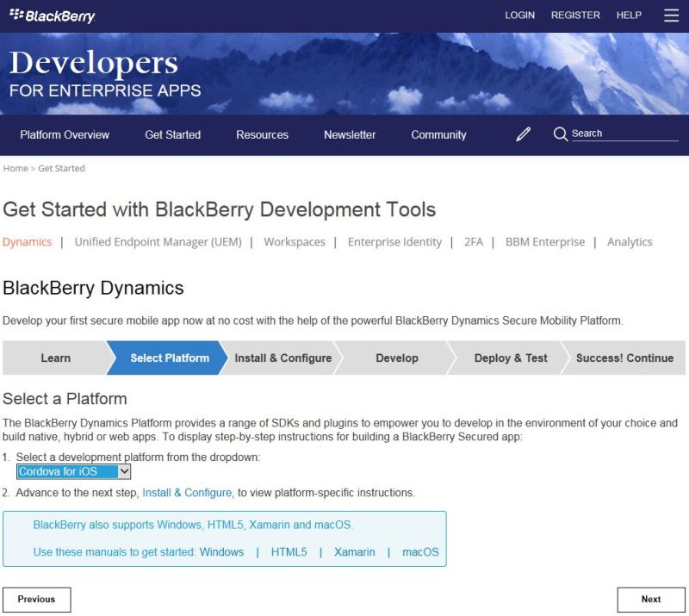Click the 'Select a Platform' heading
This screenshot has width=689, height=616.
pyautogui.click(x=65, y=399)
